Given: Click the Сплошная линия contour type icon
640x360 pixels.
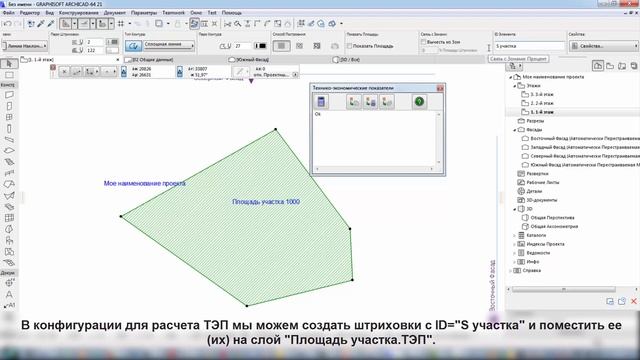Looking at the screenshot, I should click(x=133, y=46).
